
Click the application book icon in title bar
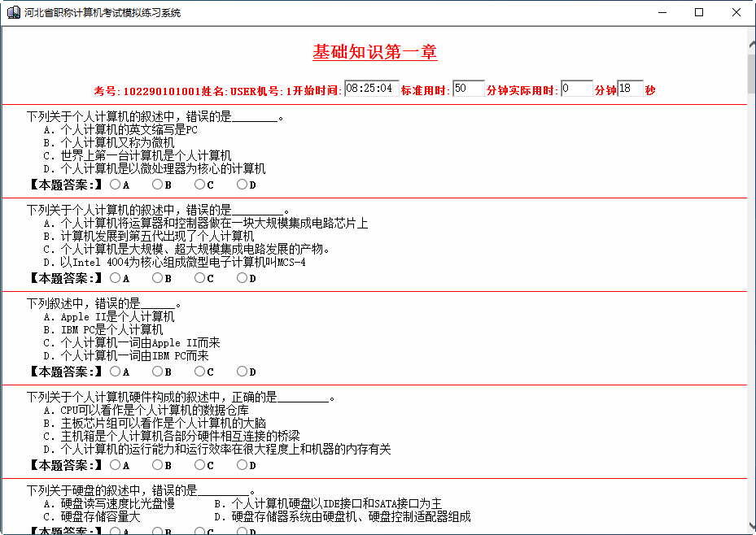tap(14, 12)
